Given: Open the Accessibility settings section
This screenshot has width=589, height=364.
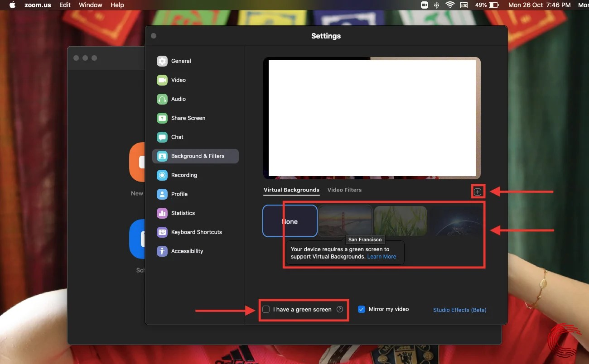Looking at the screenshot, I should (195, 251).
